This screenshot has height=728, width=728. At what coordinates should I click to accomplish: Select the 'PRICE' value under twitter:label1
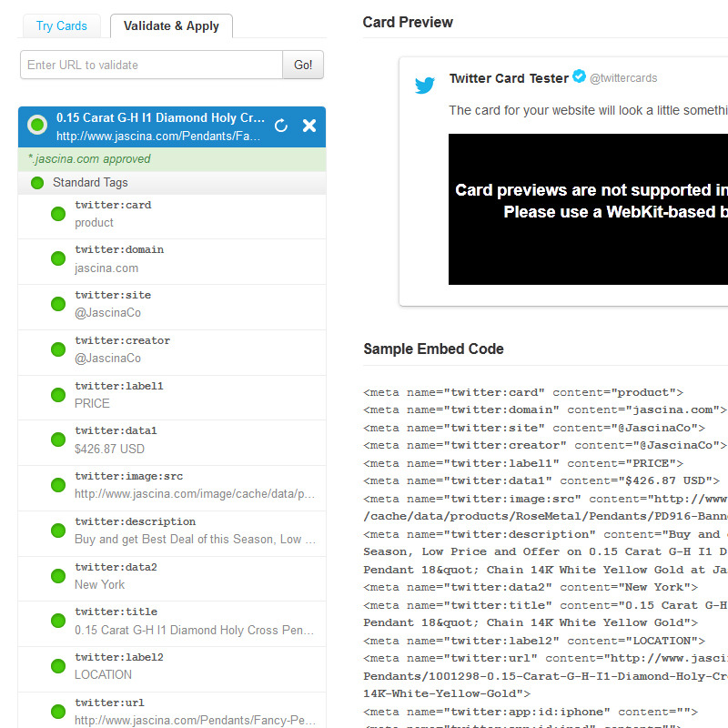[x=92, y=404]
